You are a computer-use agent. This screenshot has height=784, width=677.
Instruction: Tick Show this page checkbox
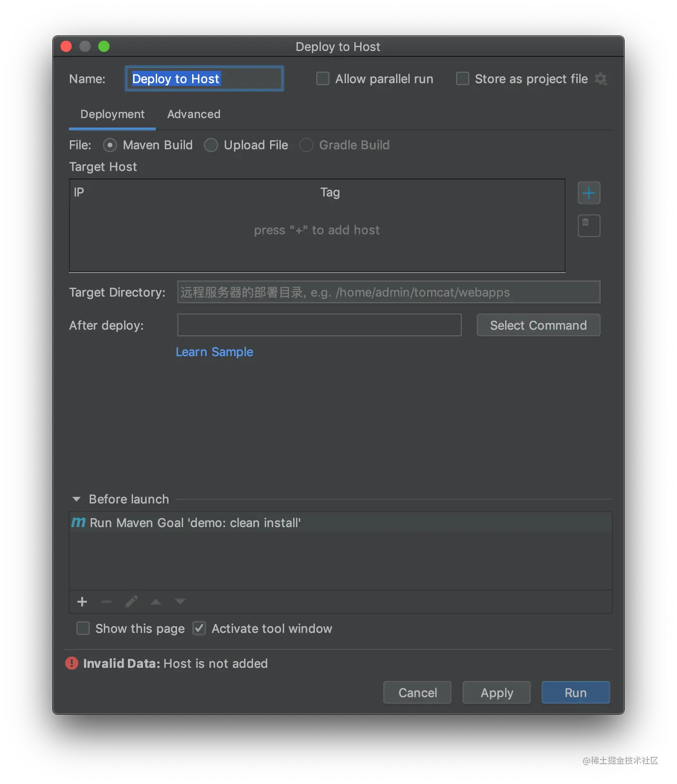pos(83,628)
